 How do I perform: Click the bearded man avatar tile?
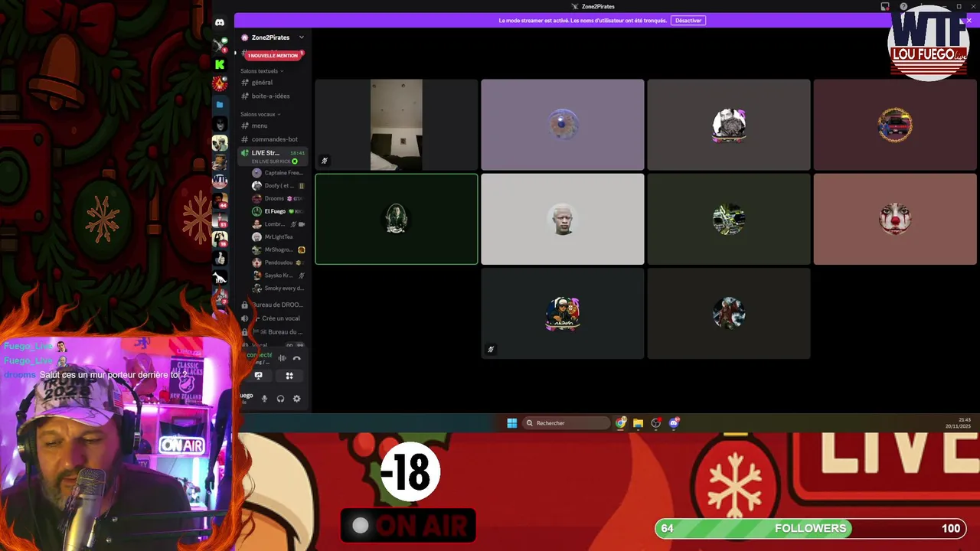pyautogui.click(x=729, y=125)
